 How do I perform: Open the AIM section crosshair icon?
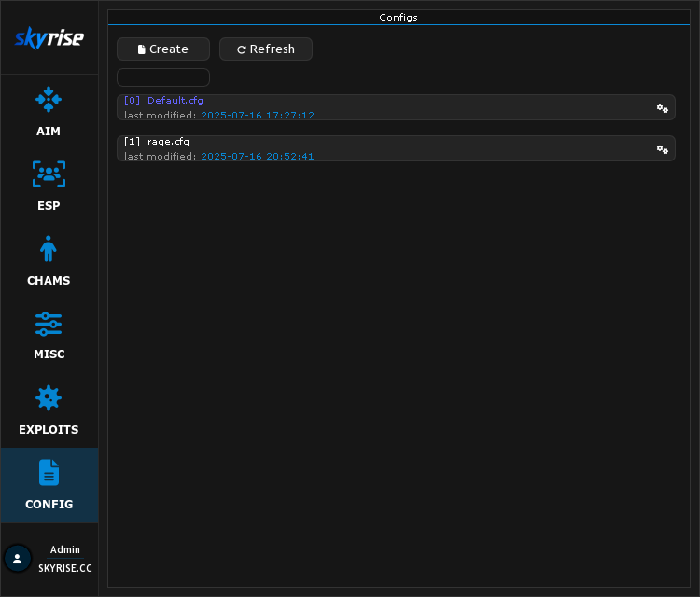click(x=49, y=99)
